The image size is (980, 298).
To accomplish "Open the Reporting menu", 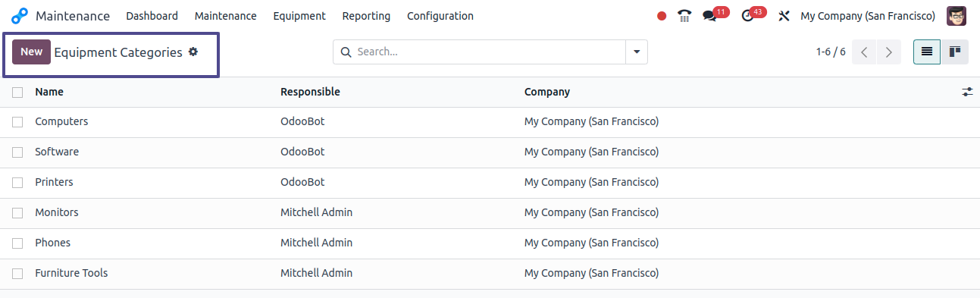I will tap(366, 16).
